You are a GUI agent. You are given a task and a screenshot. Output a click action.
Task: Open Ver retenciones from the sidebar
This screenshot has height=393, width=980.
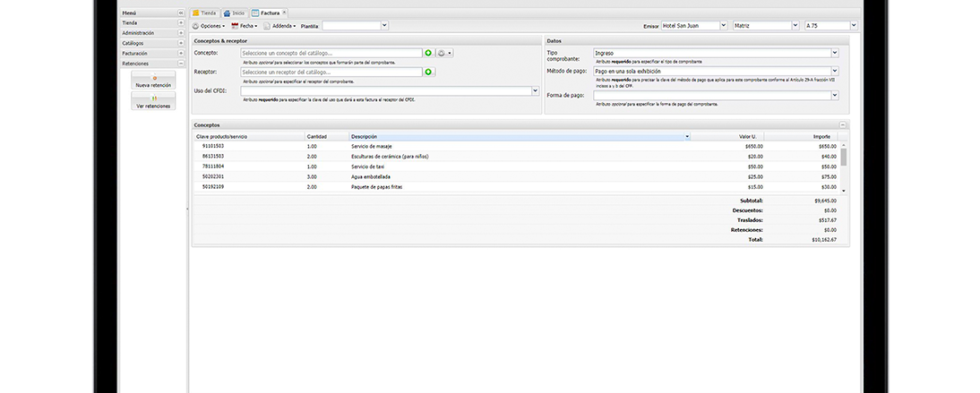[x=153, y=102]
